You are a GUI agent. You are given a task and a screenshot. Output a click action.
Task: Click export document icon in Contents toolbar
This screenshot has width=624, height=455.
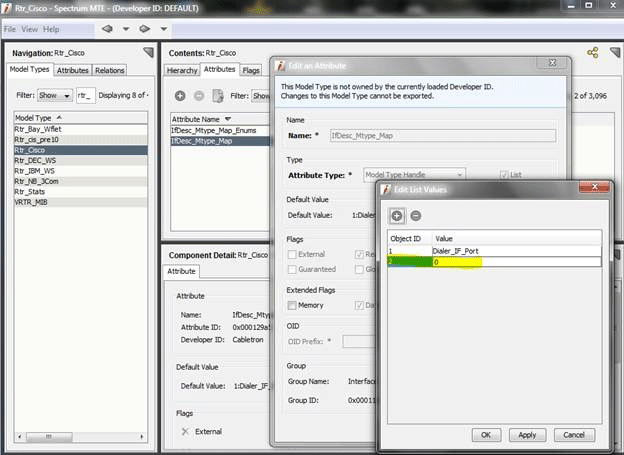click(x=217, y=96)
